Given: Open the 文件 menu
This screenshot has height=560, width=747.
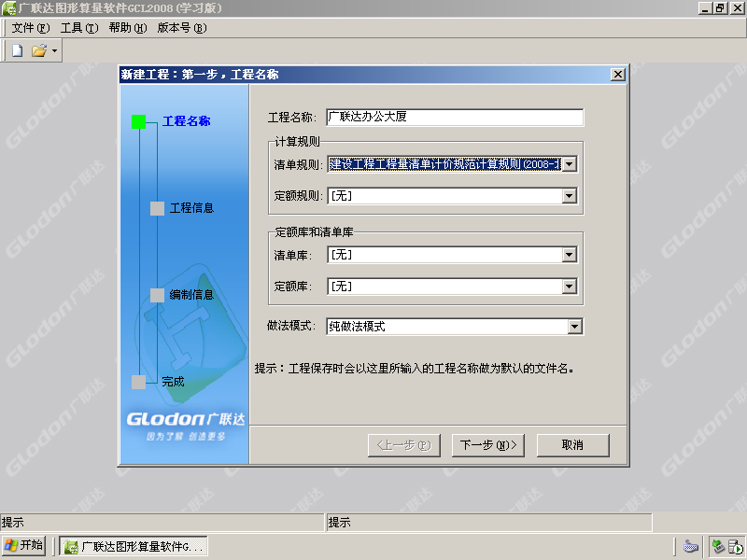Looking at the screenshot, I should 31,28.
